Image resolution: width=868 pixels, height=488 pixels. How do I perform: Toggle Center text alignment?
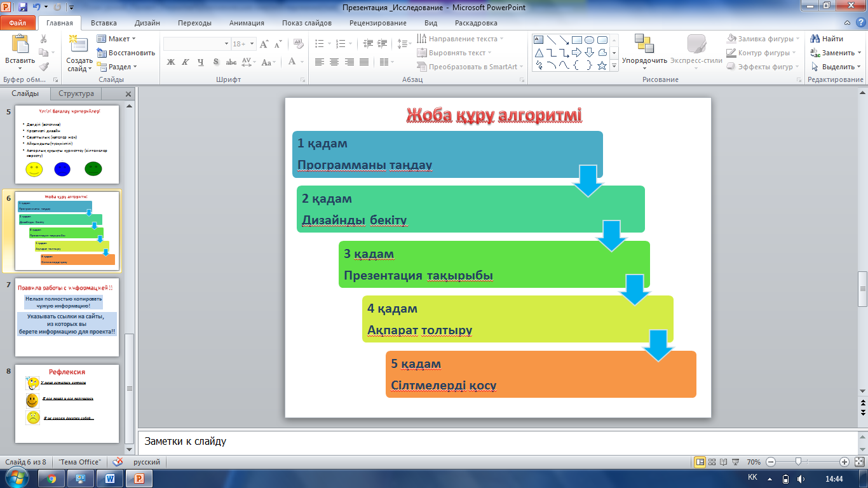point(334,62)
